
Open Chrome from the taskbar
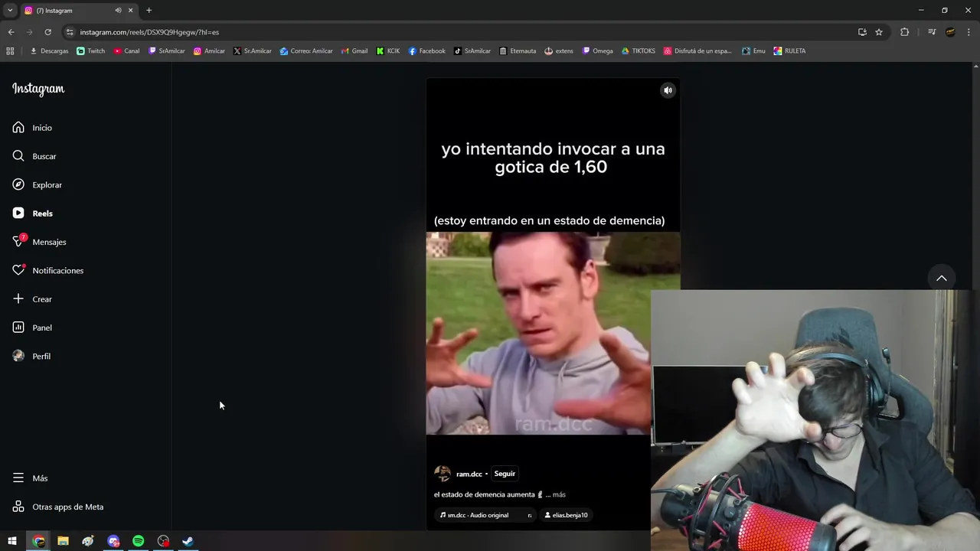pyautogui.click(x=38, y=541)
